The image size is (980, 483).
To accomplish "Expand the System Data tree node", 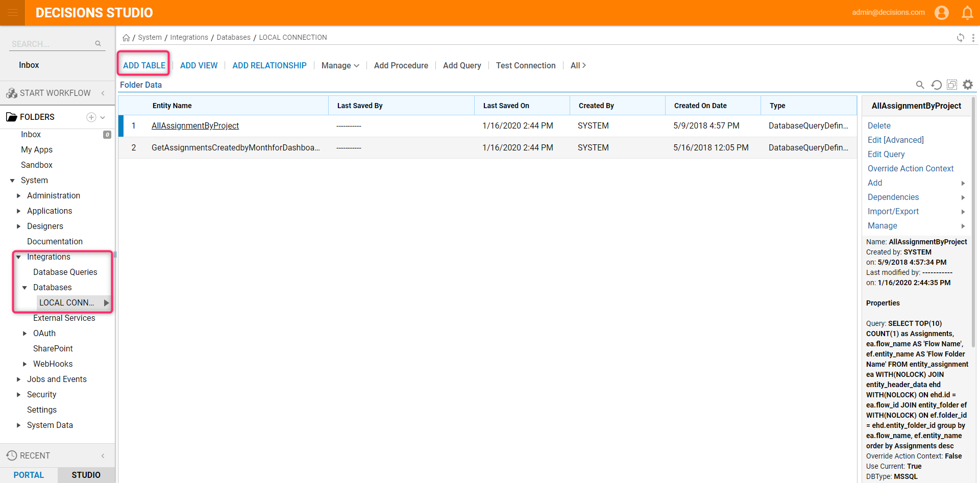I will pos(18,425).
